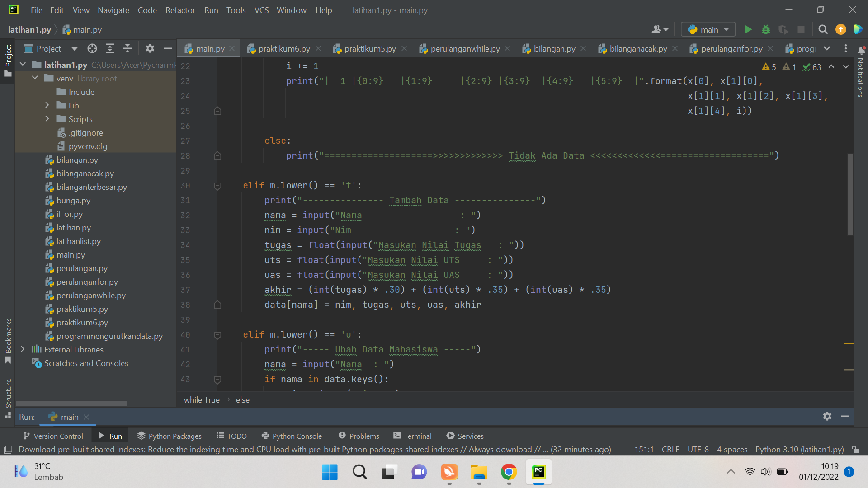Click the UTF-8 encoding status item

click(698, 450)
